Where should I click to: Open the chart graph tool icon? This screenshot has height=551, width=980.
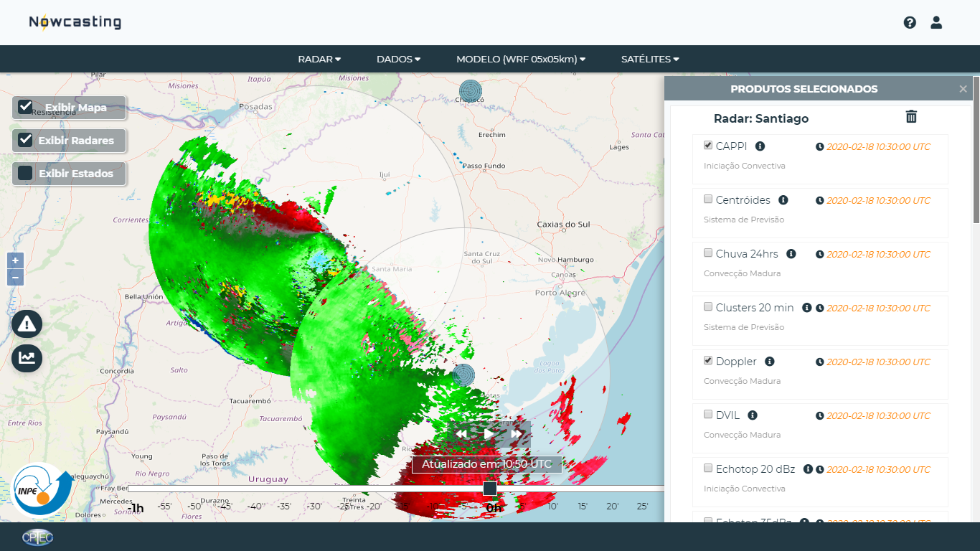(27, 358)
